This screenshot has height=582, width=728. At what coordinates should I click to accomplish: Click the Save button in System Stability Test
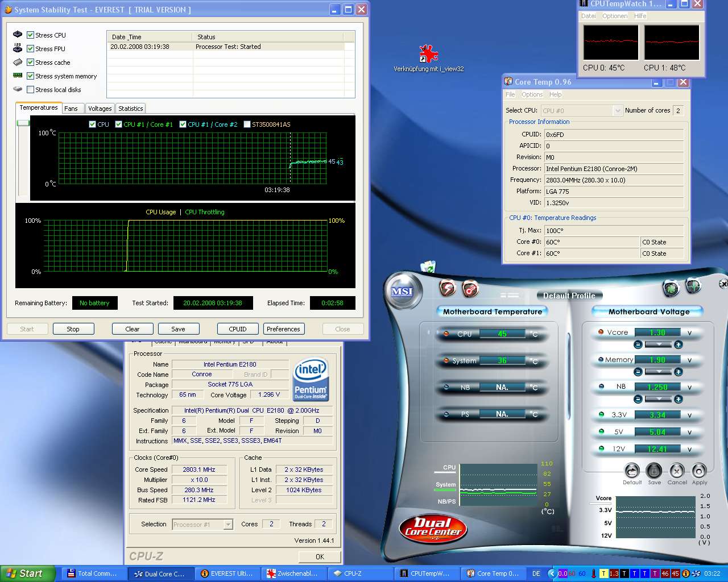point(179,329)
